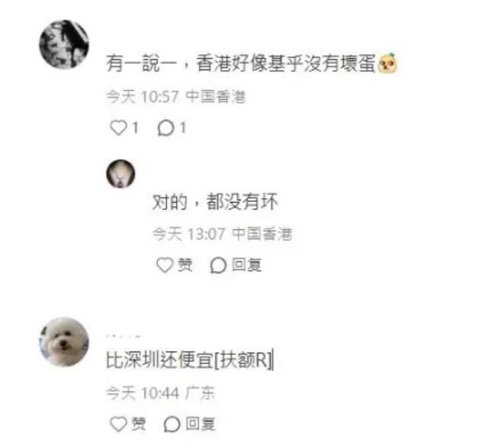Click the 赞 label under the Guangdong comment
The height and width of the screenshot is (448, 491).
139,424
